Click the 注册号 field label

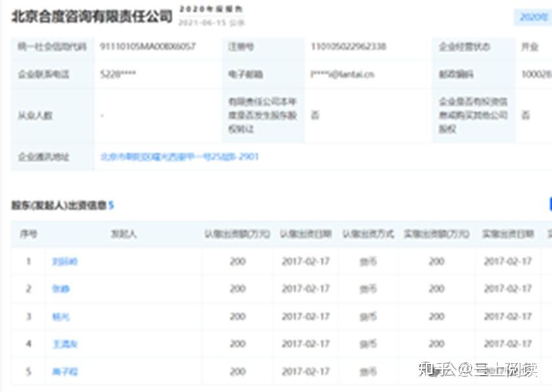pyautogui.click(x=241, y=47)
